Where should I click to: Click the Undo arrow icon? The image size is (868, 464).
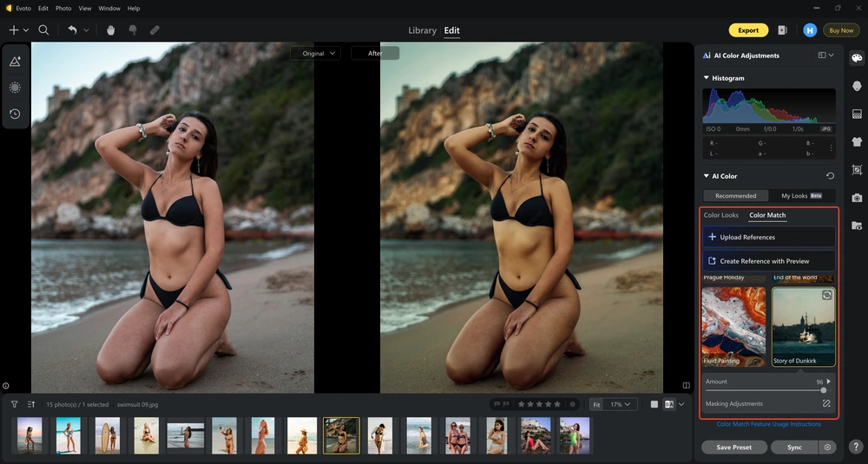[x=73, y=30]
